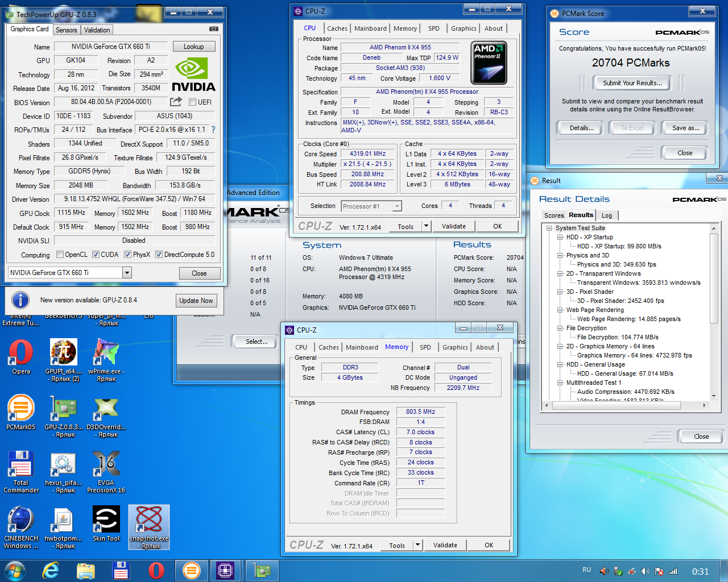The image size is (728, 582).
Task: Collapse the Physics and 3D node
Action: click(x=560, y=255)
